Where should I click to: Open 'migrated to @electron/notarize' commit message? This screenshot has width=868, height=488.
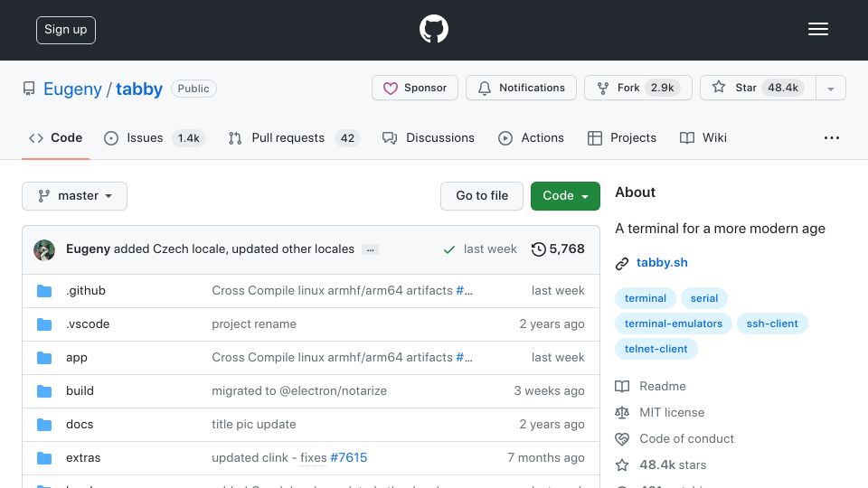coord(299,391)
